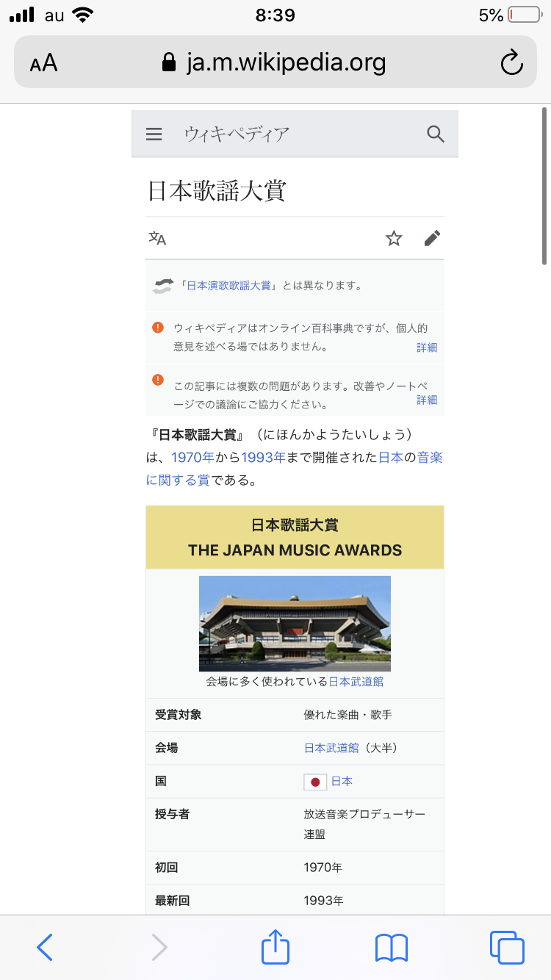Click the page scrollbar on right edge

click(544, 186)
